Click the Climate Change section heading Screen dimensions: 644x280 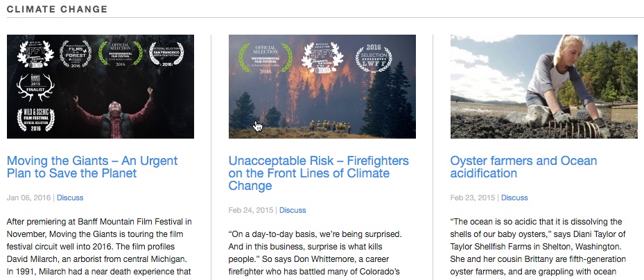click(x=57, y=9)
